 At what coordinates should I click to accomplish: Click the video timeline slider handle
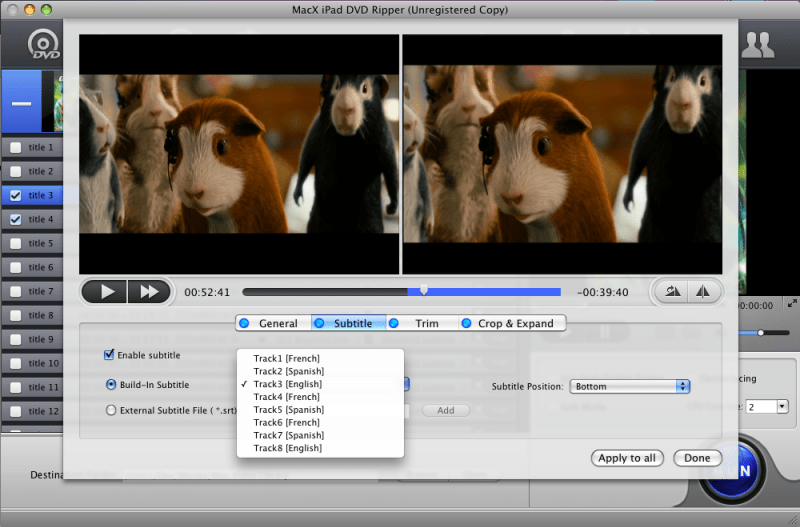coord(423,290)
